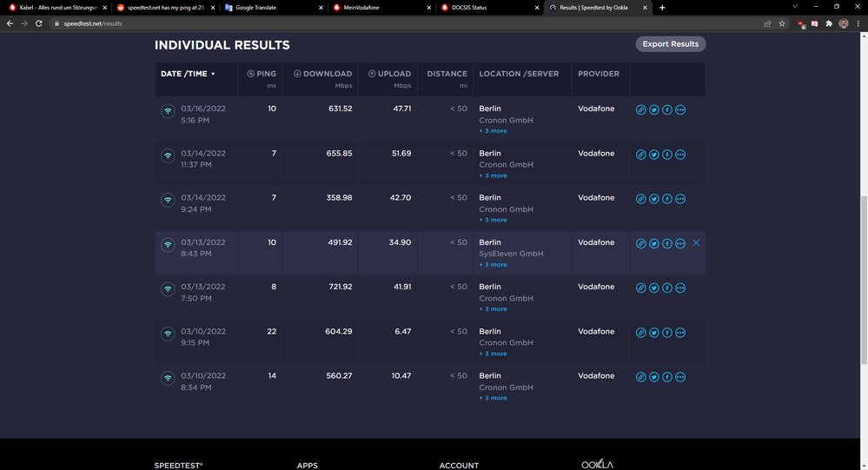Image resolution: width=868 pixels, height=470 pixels.
Task: Delete the 03/13/2022 8:43 PM result
Action: (x=696, y=243)
